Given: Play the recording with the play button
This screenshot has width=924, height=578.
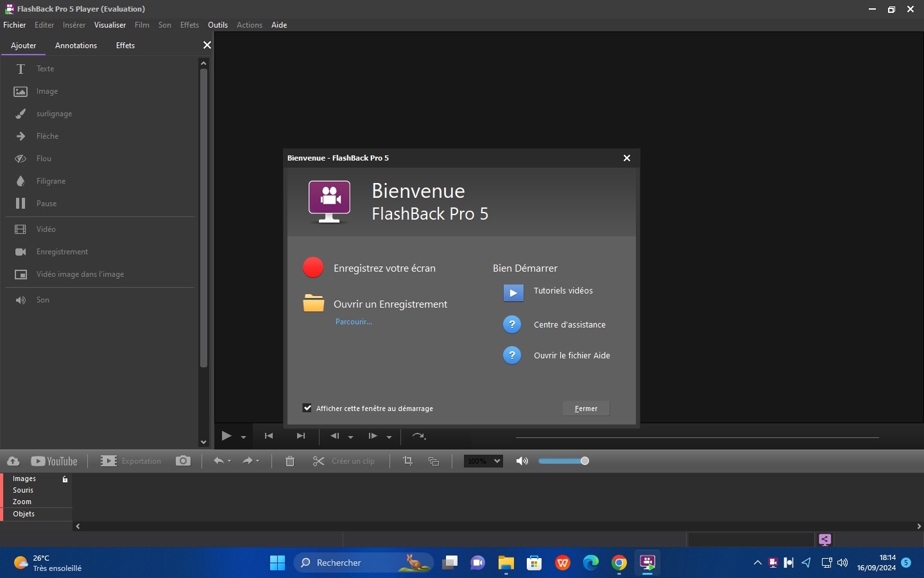Looking at the screenshot, I should pyautogui.click(x=226, y=436).
